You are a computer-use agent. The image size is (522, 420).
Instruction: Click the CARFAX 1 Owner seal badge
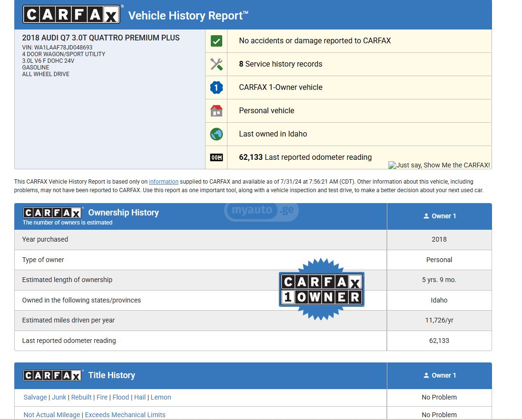322,289
